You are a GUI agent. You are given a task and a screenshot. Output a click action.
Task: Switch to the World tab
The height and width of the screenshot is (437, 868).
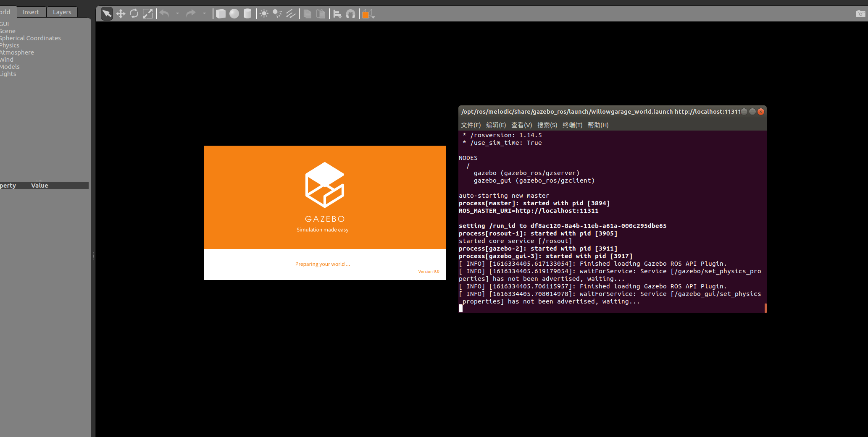point(6,12)
